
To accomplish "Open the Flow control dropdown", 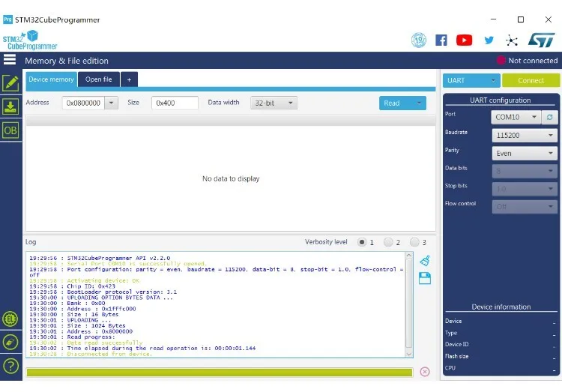I will (525, 207).
